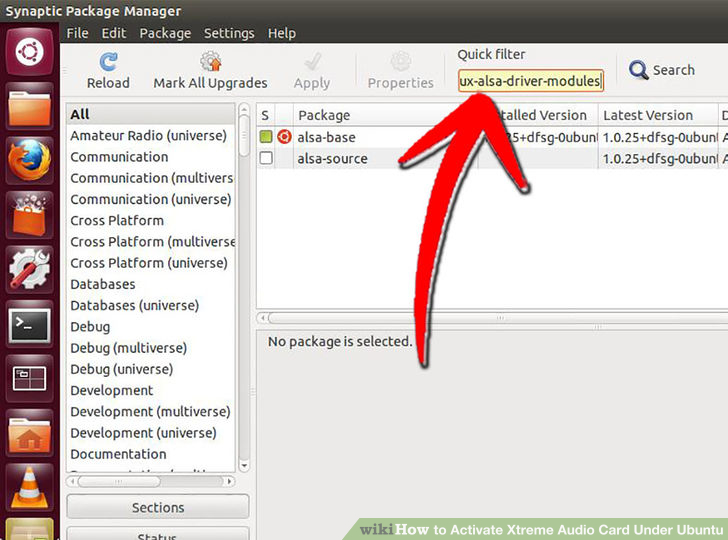Viewport: 728px width, 540px height.
Task: Click alsa-base latest version cell
Action: pos(658,137)
